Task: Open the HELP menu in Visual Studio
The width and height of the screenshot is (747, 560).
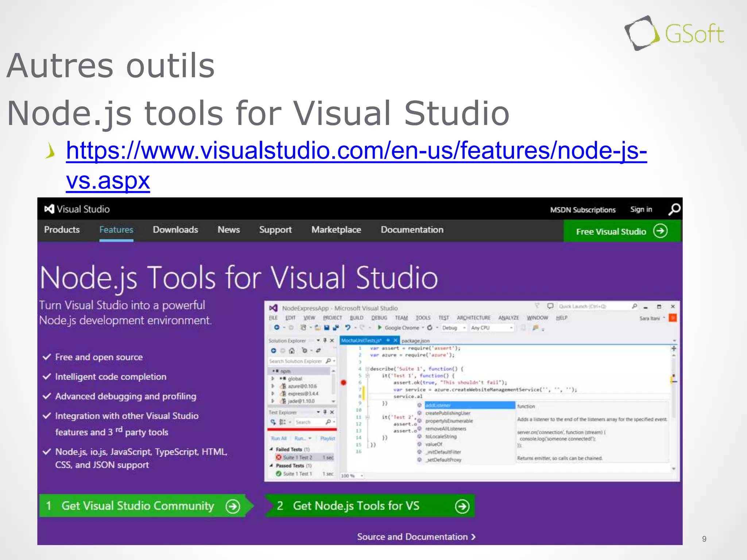Action: [561, 318]
